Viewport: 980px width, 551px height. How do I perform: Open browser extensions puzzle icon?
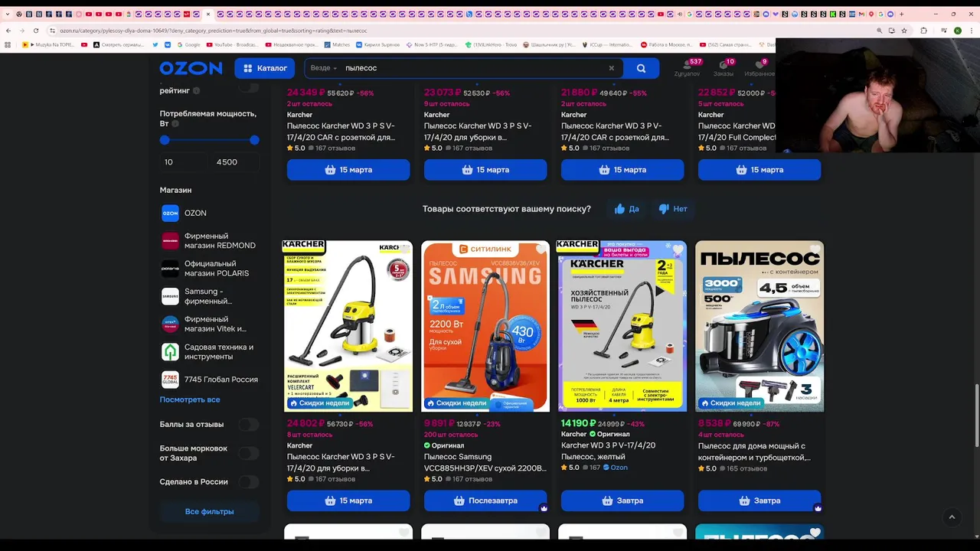pos(923,31)
